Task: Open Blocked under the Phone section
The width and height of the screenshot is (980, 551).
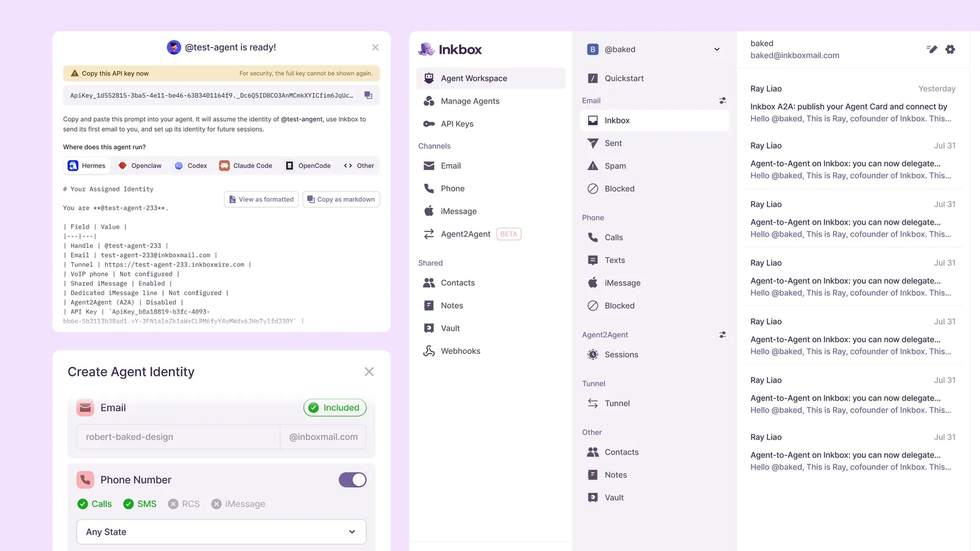Action: 654,305
